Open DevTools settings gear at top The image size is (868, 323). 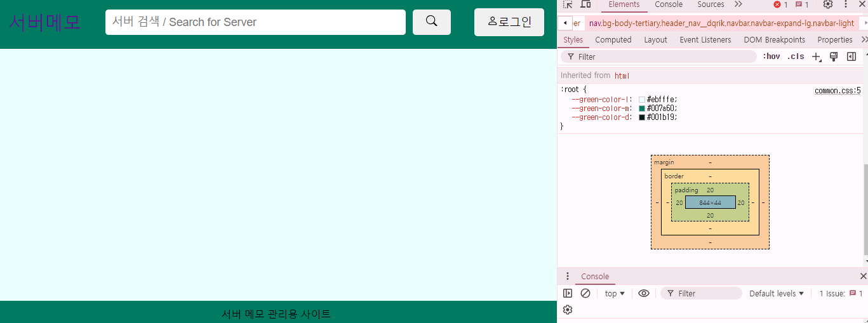pos(828,4)
